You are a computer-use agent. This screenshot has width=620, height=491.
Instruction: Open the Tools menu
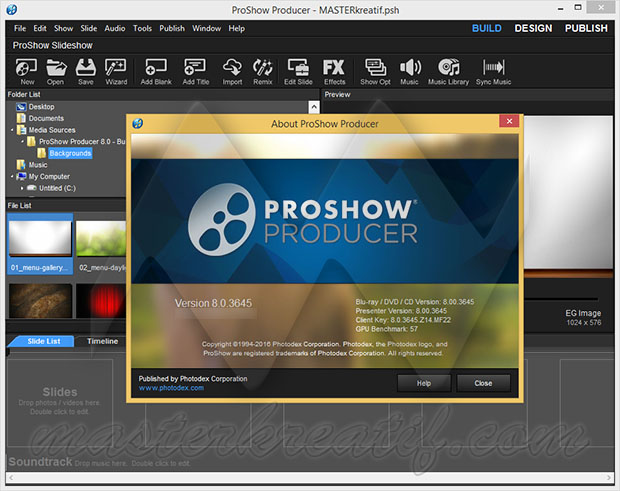(x=142, y=28)
